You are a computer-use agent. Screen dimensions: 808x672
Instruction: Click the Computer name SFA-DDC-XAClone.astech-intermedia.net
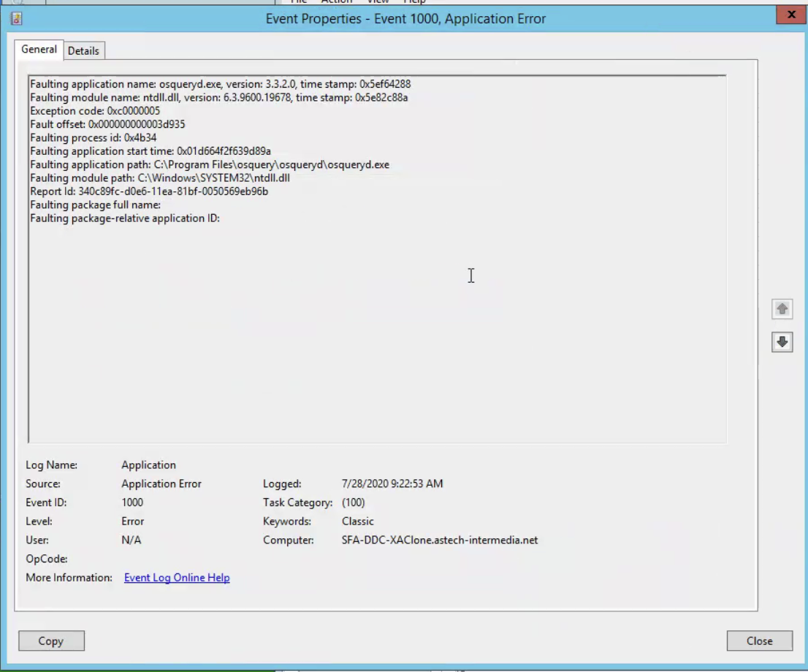[x=440, y=540]
